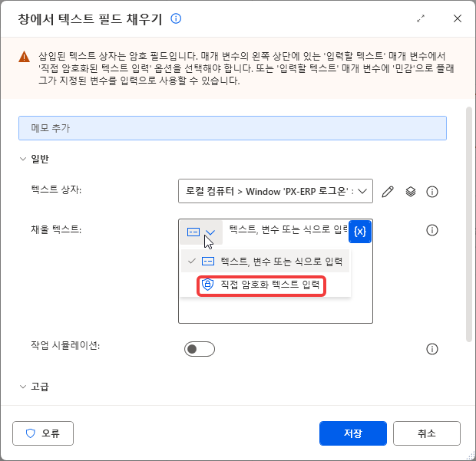The width and height of the screenshot is (476, 461).
Task: Expand the dialog with the resize arrows icon
Action: [x=421, y=19]
